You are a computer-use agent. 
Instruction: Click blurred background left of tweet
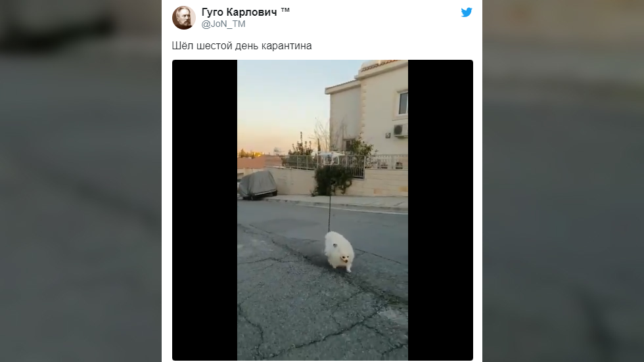[80, 181]
